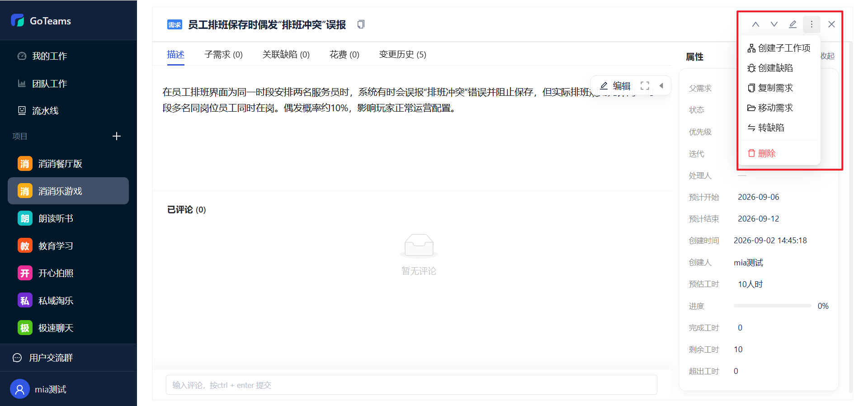Select 创建子工作项 from menu
Image resolution: width=868 pixels, height=406 pixels.
point(779,48)
